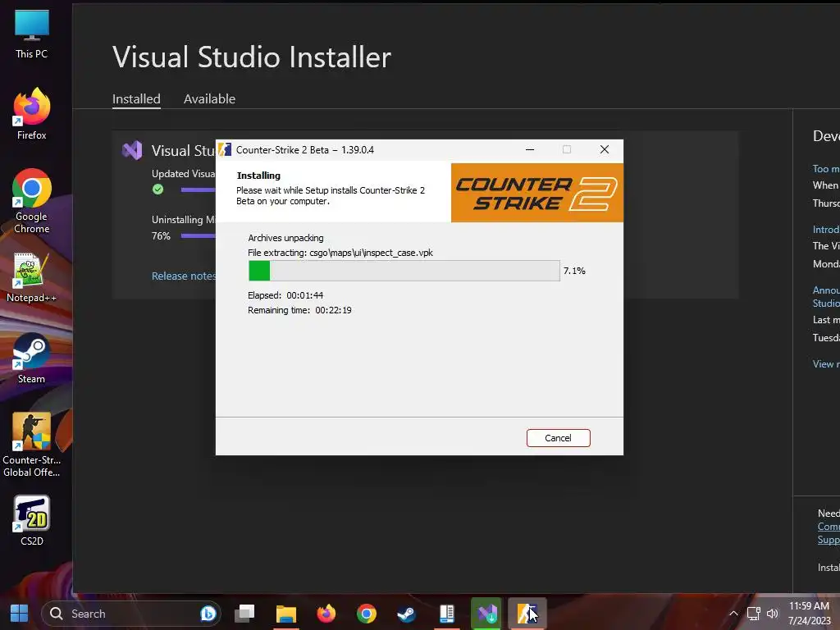Click the 'Installing' heading in setup
The height and width of the screenshot is (630, 840).
click(258, 176)
